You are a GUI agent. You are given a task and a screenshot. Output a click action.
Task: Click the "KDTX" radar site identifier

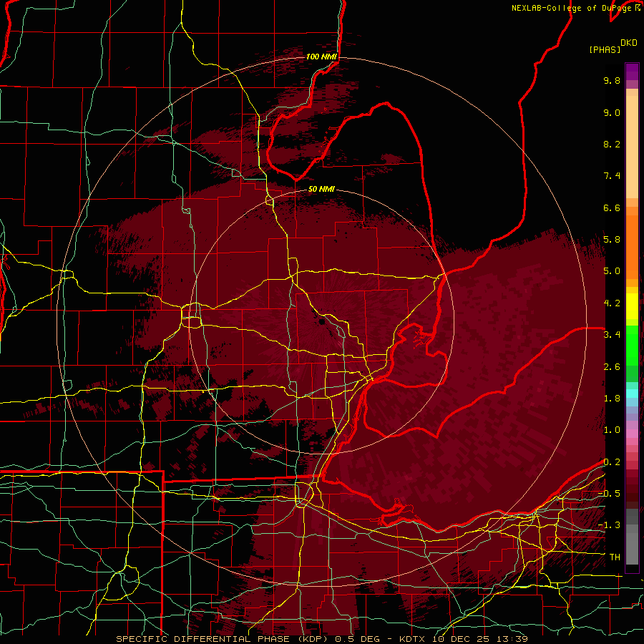click(x=414, y=639)
